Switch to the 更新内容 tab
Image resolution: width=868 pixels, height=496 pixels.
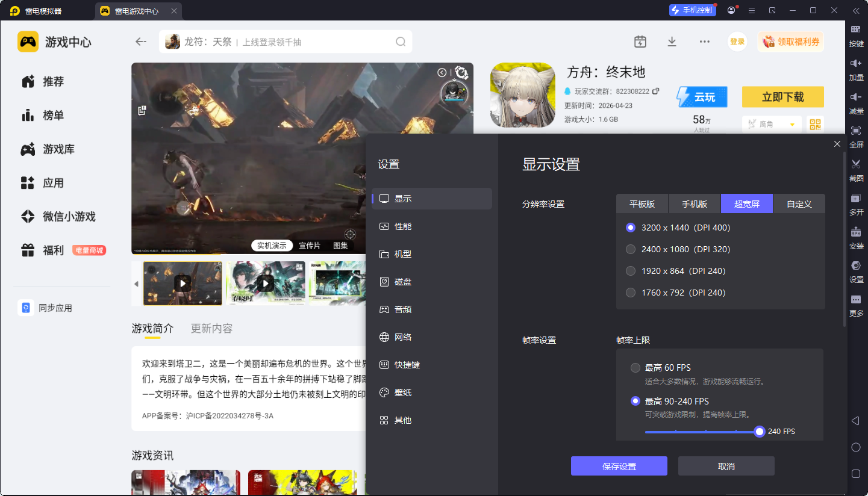211,329
